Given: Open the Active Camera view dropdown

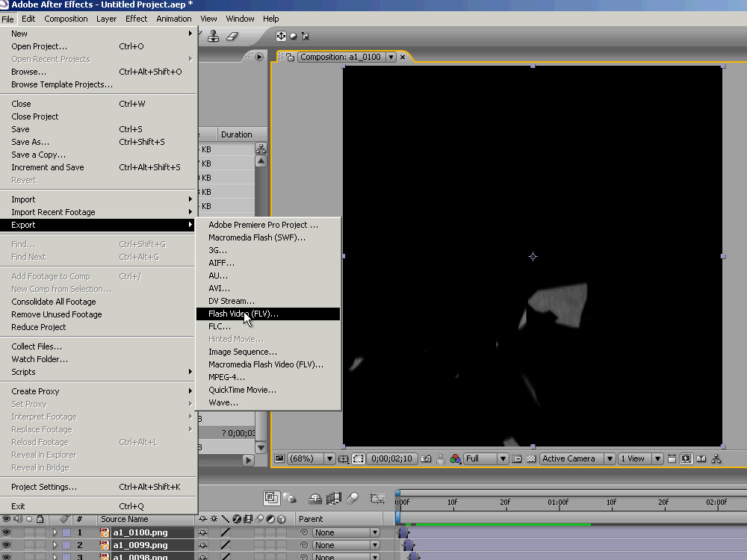Looking at the screenshot, I should coord(577,458).
